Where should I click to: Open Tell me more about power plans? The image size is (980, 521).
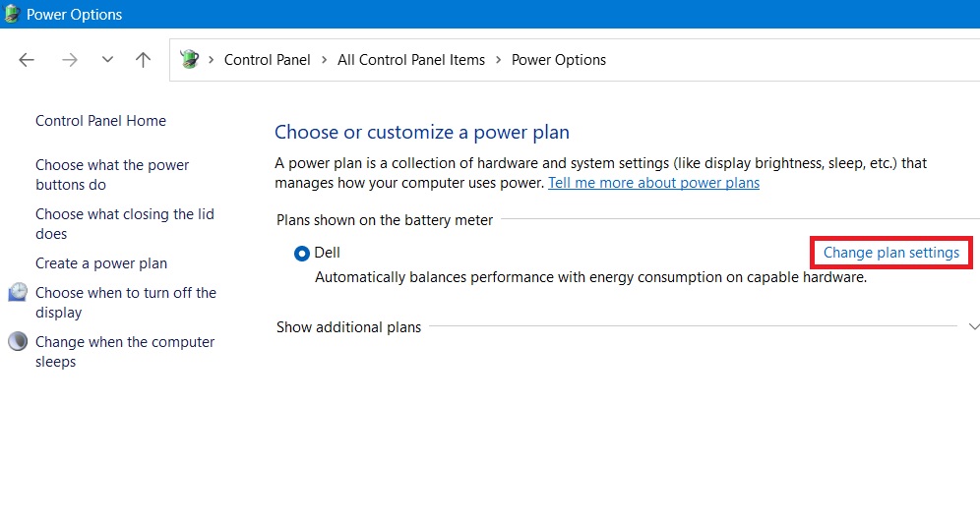pyautogui.click(x=653, y=183)
